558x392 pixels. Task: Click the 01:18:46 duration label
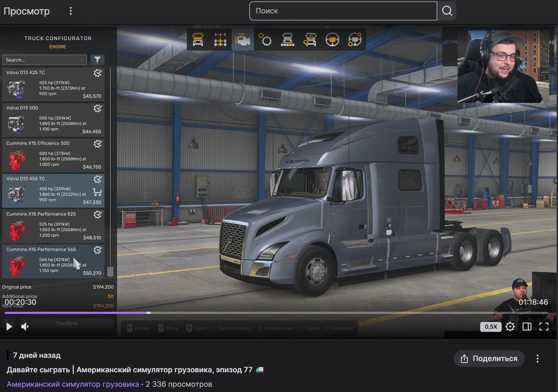533,302
